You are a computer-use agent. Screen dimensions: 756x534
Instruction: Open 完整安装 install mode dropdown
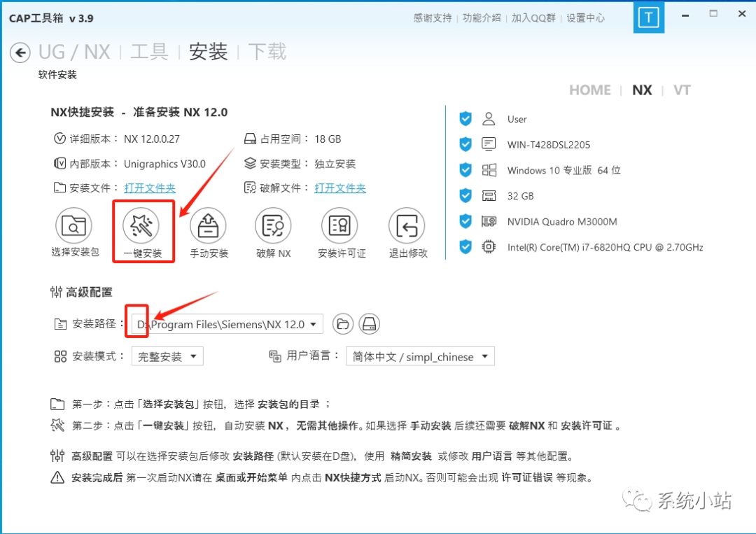167,356
